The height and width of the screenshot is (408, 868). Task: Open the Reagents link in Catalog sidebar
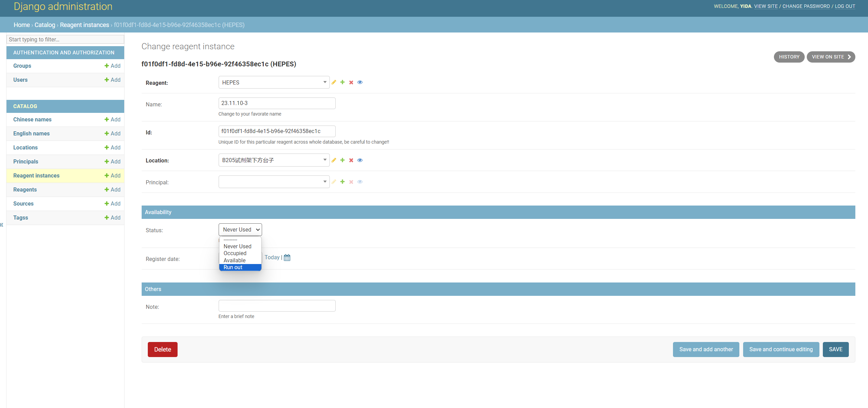coord(25,190)
